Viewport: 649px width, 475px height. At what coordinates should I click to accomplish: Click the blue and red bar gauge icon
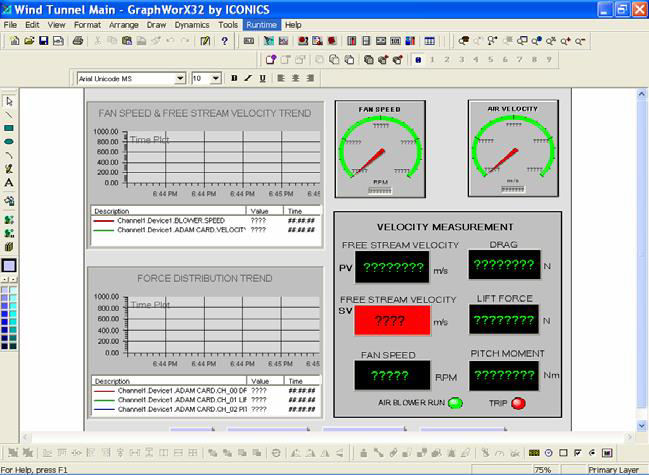tap(410, 41)
